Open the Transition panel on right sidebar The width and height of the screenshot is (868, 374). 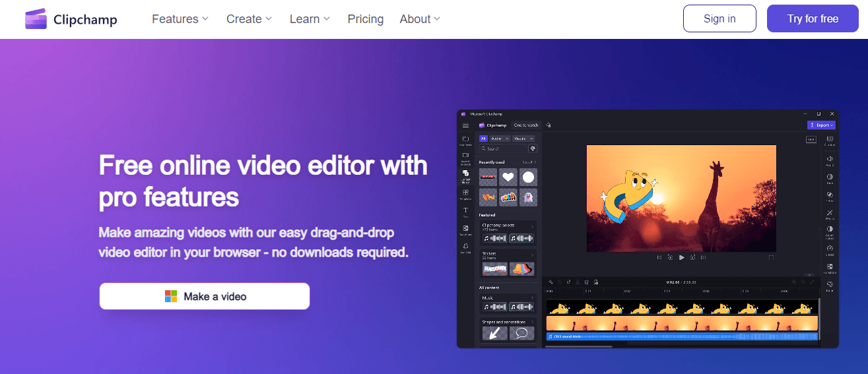(830, 268)
